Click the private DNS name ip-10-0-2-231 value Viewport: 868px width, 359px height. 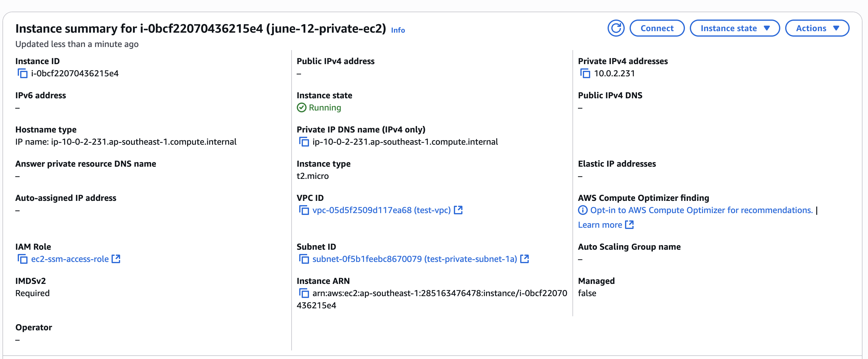pyautogui.click(x=405, y=142)
